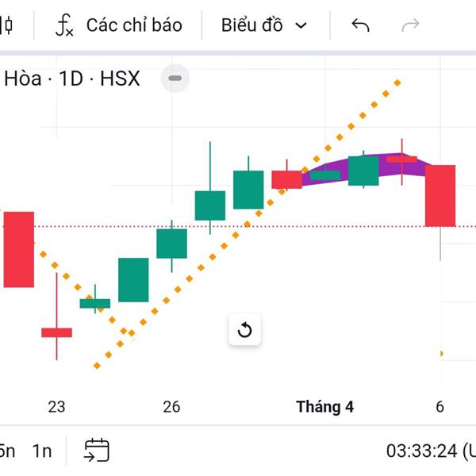This screenshot has width=476, height=476.
Task: Collapse the legend with the minus button
Action: pos(175,78)
